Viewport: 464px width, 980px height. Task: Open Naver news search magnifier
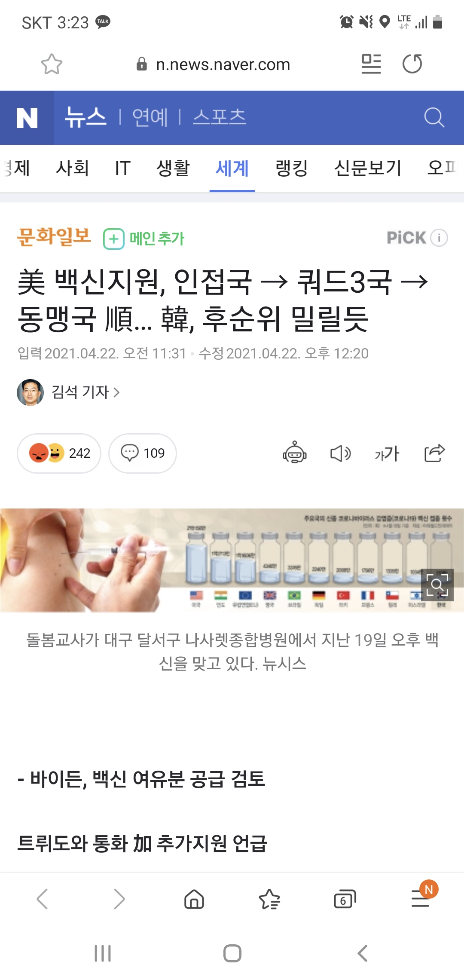[x=434, y=117]
